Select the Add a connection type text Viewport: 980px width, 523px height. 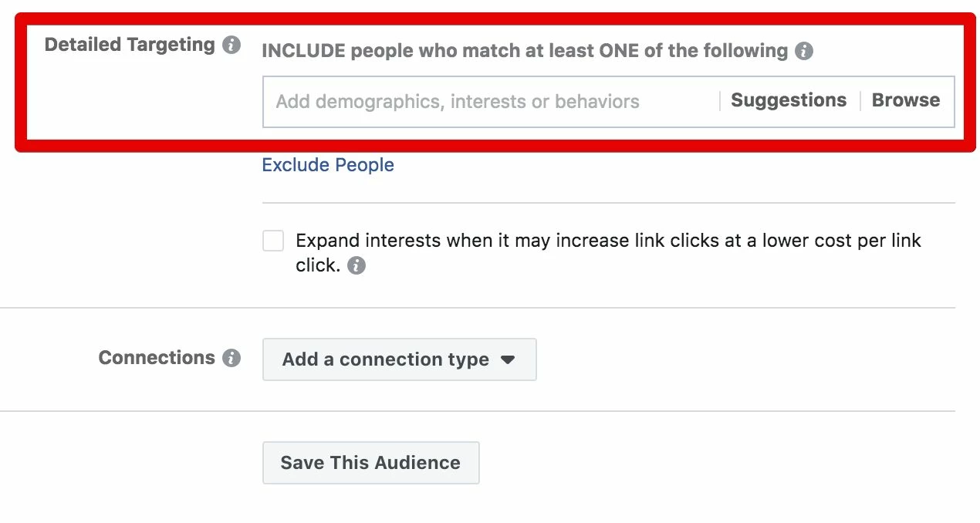(386, 359)
